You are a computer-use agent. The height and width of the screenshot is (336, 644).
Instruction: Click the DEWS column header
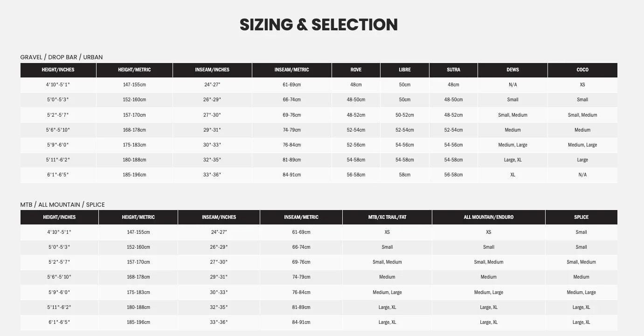(x=512, y=70)
